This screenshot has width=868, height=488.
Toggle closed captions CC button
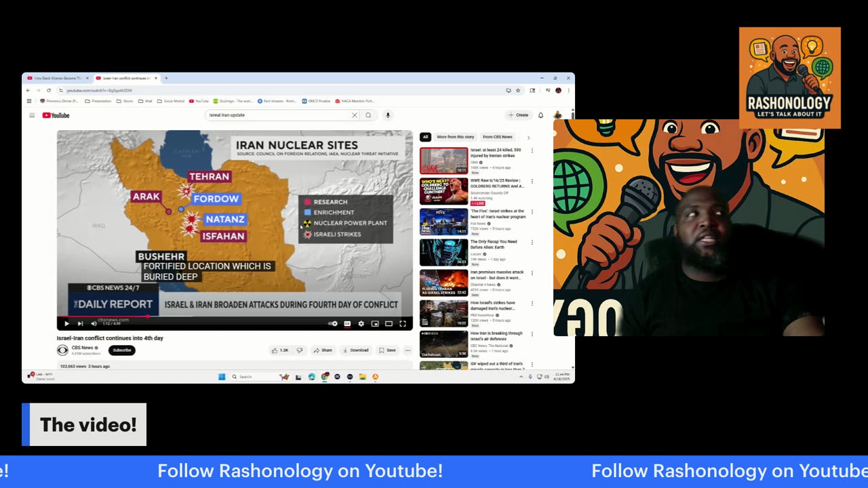pos(347,324)
